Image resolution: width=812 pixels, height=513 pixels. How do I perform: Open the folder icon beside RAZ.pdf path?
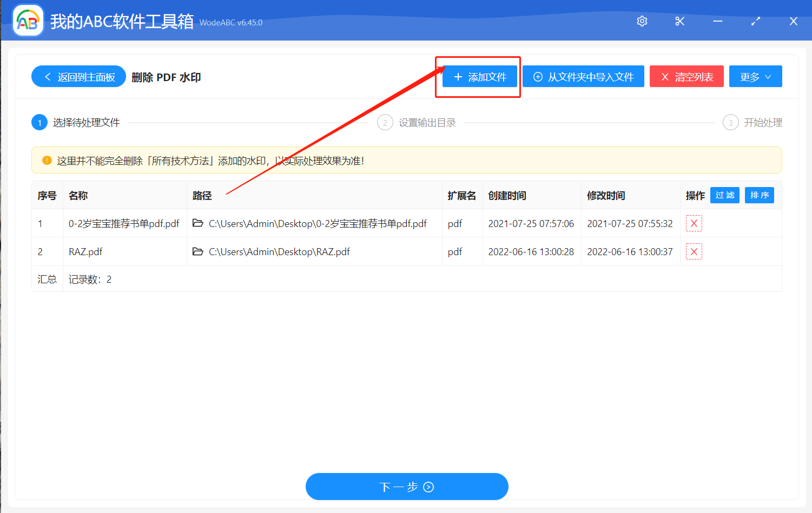[x=198, y=251]
